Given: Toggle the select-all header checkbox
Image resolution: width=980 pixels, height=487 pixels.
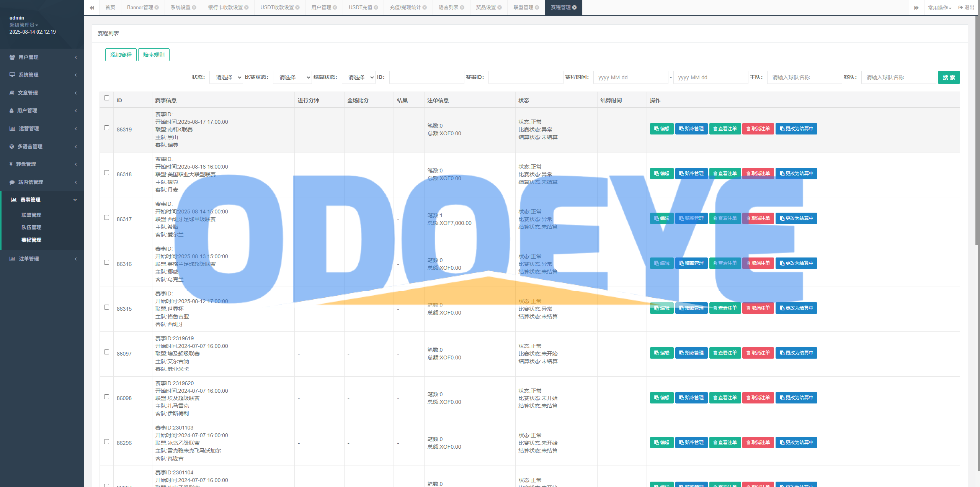Looking at the screenshot, I should click(x=106, y=98).
